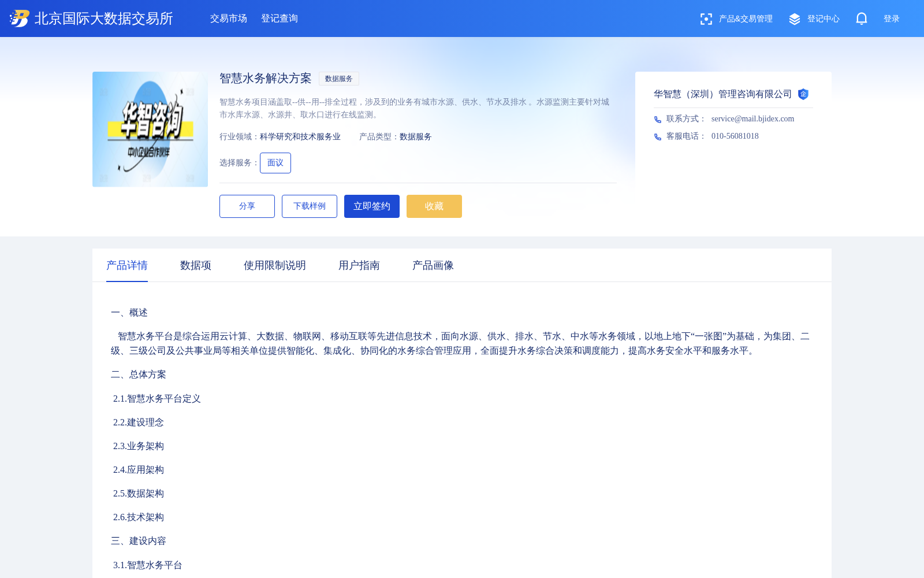Click line 2.6.技术架构
This screenshot has width=924, height=578.
(139, 517)
